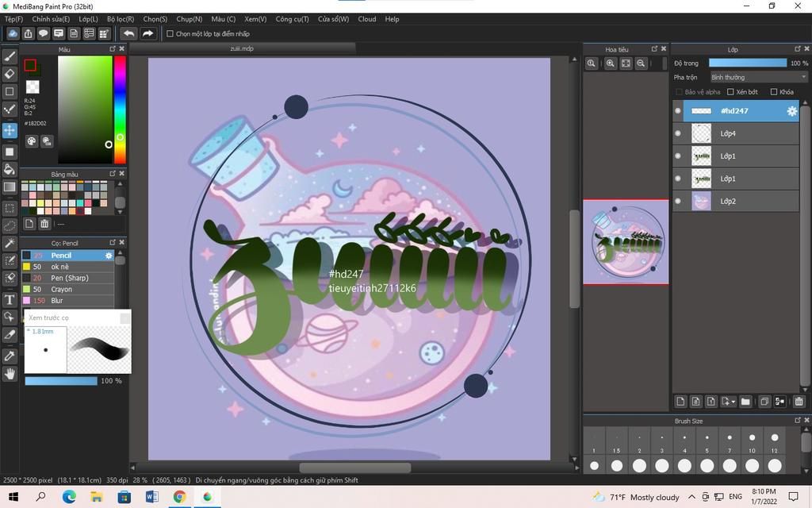Screen dimensions: 812x508
Task: Open the Cloud menu
Action: click(367, 19)
